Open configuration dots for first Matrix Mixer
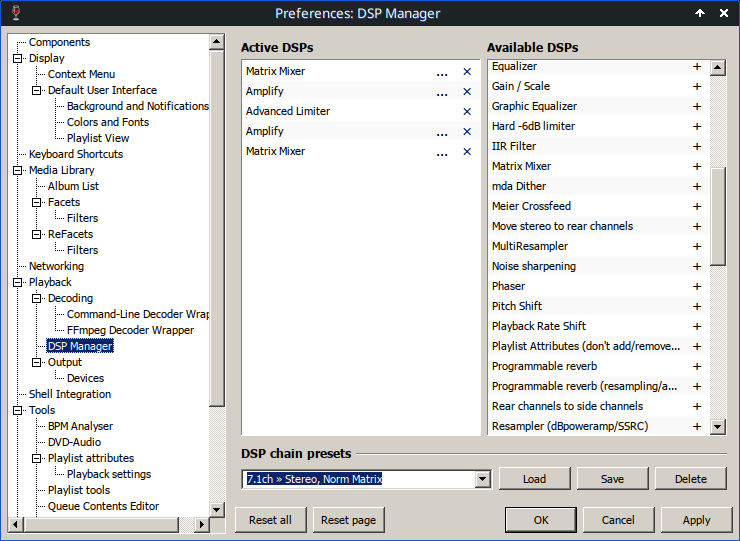Image resolution: width=740 pixels, height=541 pixels. (442, 72)
